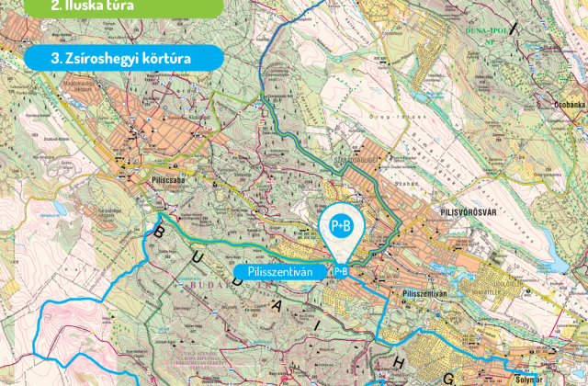The height and width of the screenshot is (386, 588).
Task: Click the large letter U below the B
Action: (199, 257)
